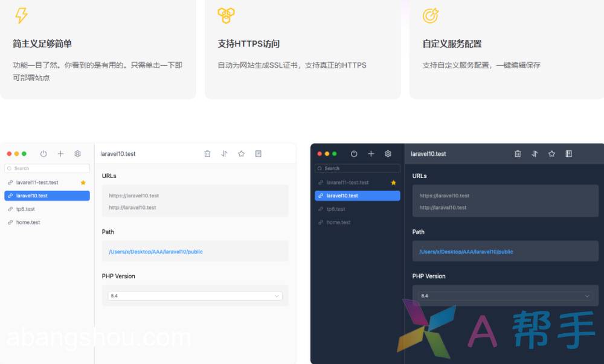Viewport: 604px width, 364px height.
Task: Select lavarel11-test.test in the dark-theme site list
Action: [347, 182]
